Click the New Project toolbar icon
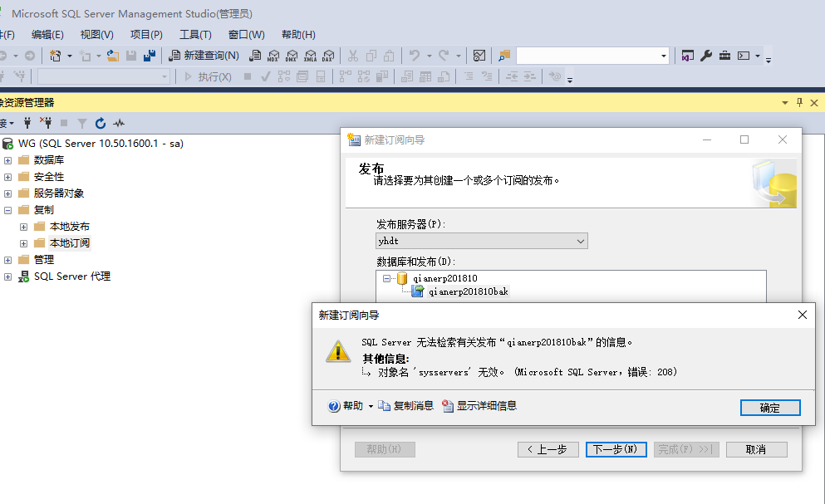This screenshot has width=825, height=504. [x=55, y=56]
